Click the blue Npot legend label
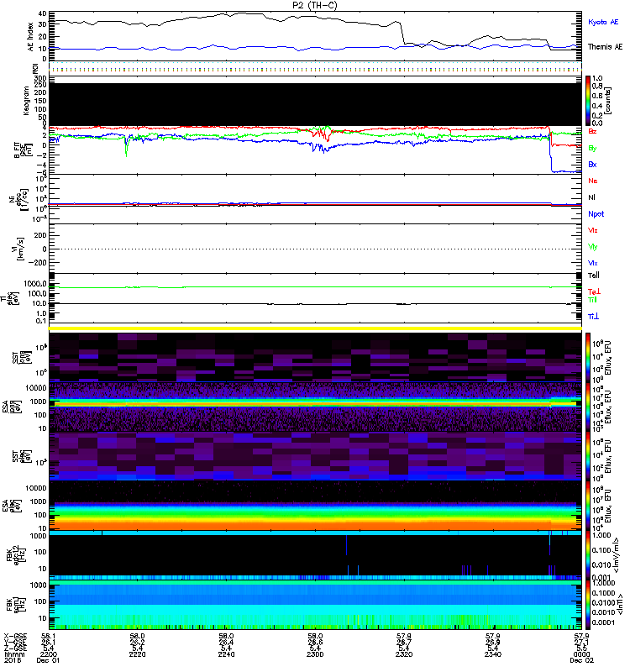 coord(596,214)
